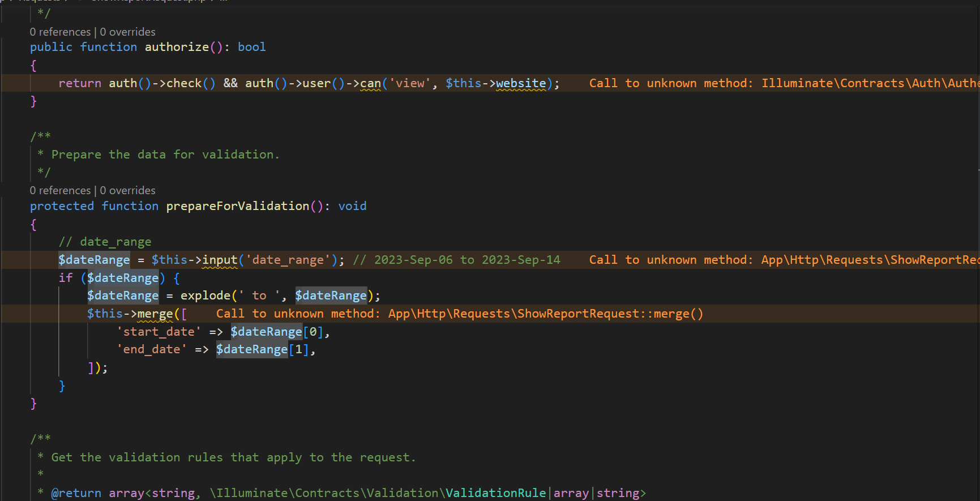Screen dimensions: 980x501
Task: Click the 'start_date' array key string
Action: point(159,332)
